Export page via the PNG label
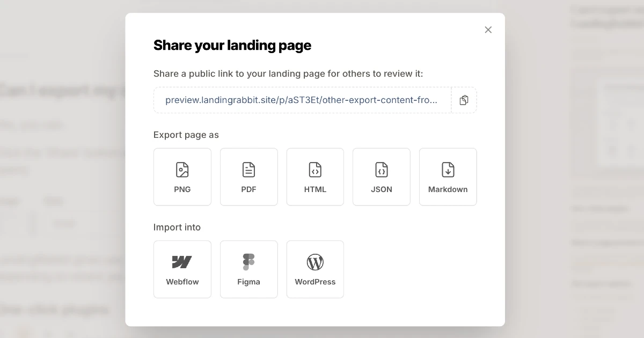Screen dimensions: 644x338 (182, 189)
